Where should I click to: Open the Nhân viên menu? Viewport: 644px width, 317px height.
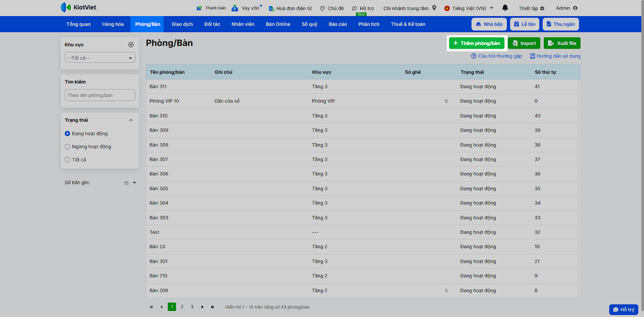[243, 24]
